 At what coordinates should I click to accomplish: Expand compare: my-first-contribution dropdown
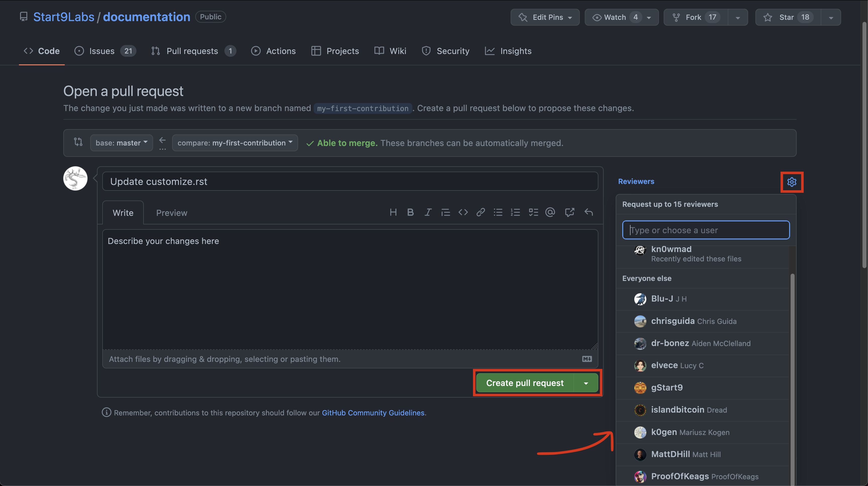235,143
